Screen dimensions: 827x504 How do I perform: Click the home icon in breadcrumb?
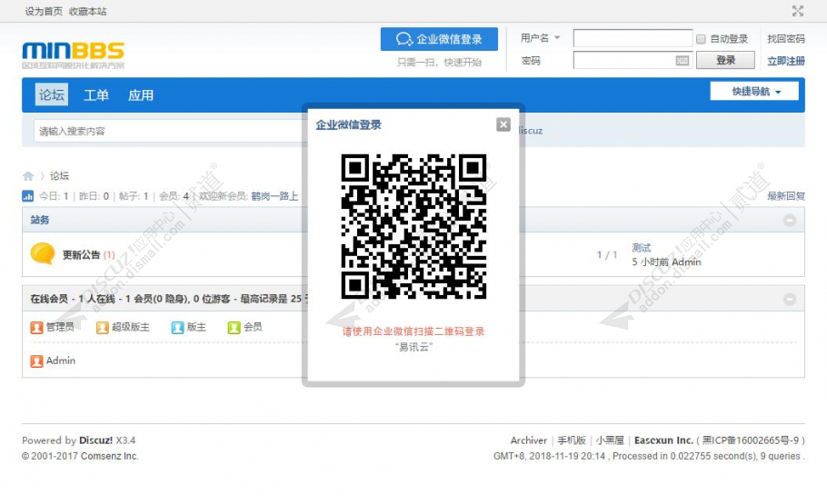tap(28, 175)
